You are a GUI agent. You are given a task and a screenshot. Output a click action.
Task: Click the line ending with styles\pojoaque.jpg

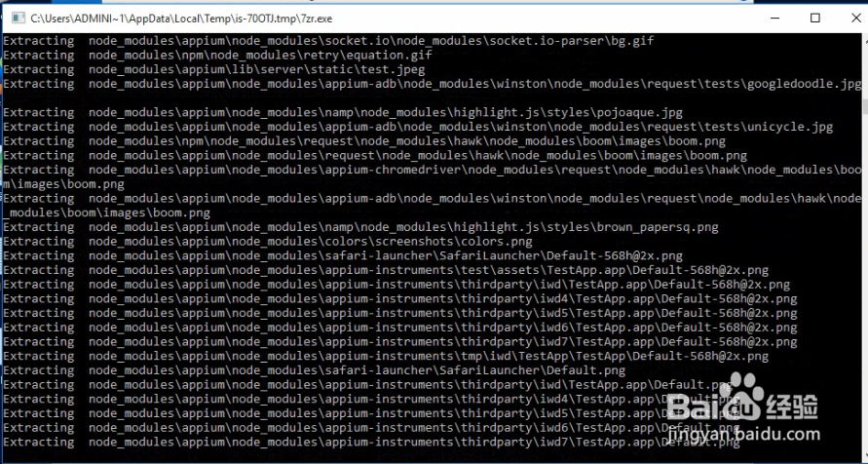point(343,113)
